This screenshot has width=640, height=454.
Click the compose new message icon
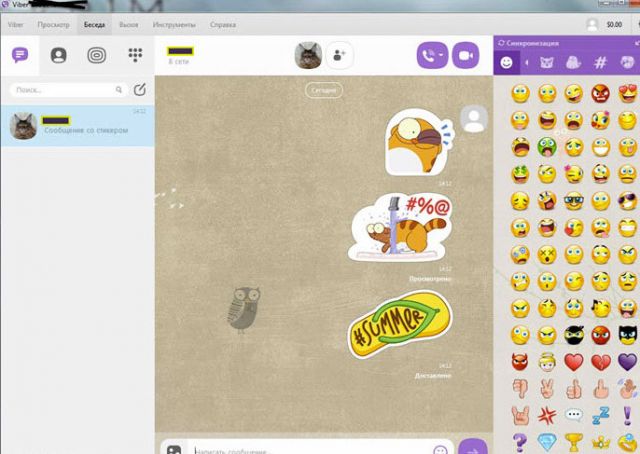point(140,89)
